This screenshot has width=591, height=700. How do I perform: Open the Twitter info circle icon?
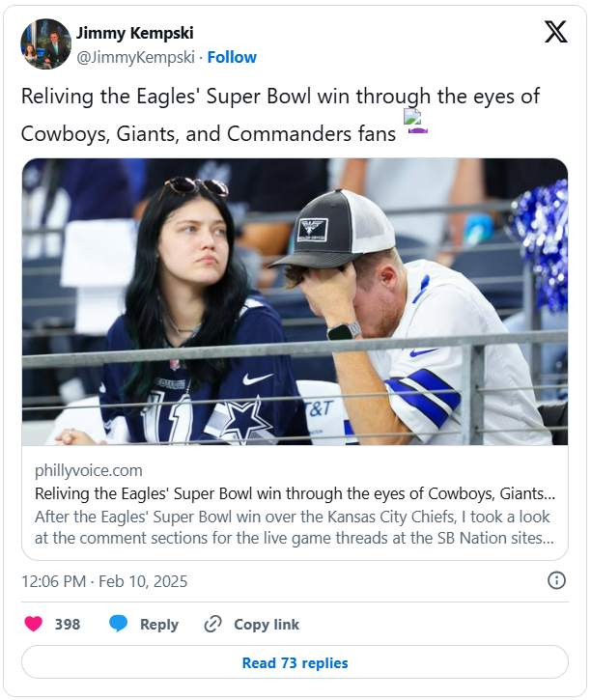556,580
